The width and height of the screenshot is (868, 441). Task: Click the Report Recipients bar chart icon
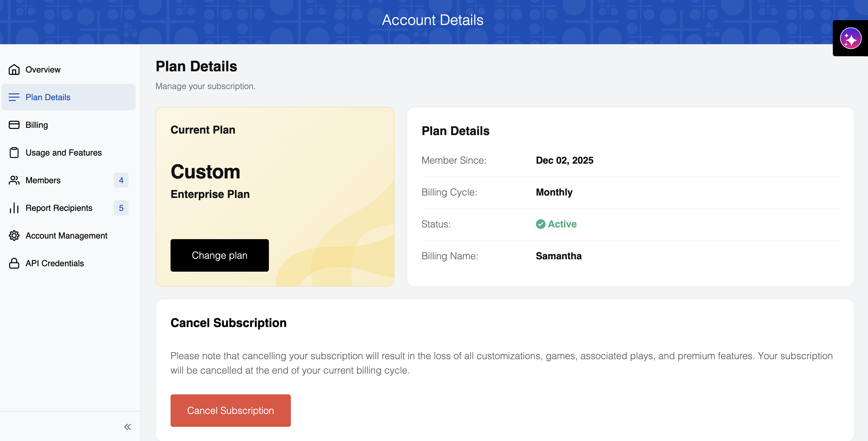(14, 208)
